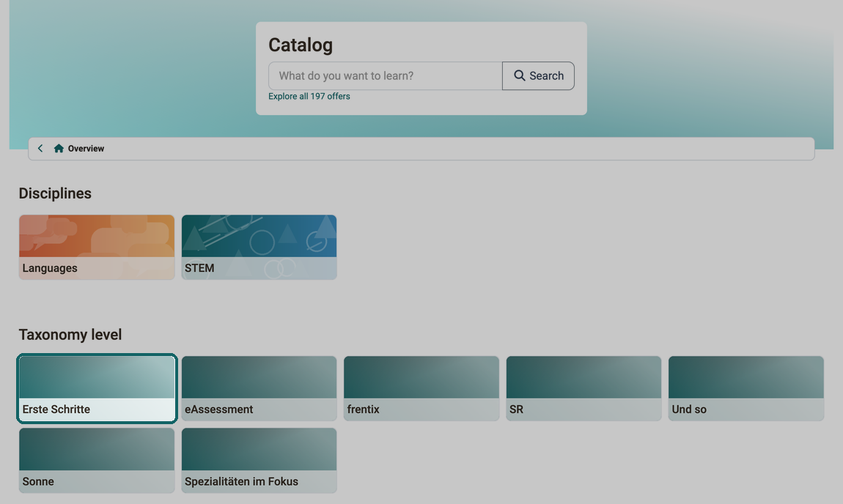The width and height of the screenshot is (843, 504).
Task: Open the 'Explore all 197 offers' link
Action: click(x=309, y=96)
